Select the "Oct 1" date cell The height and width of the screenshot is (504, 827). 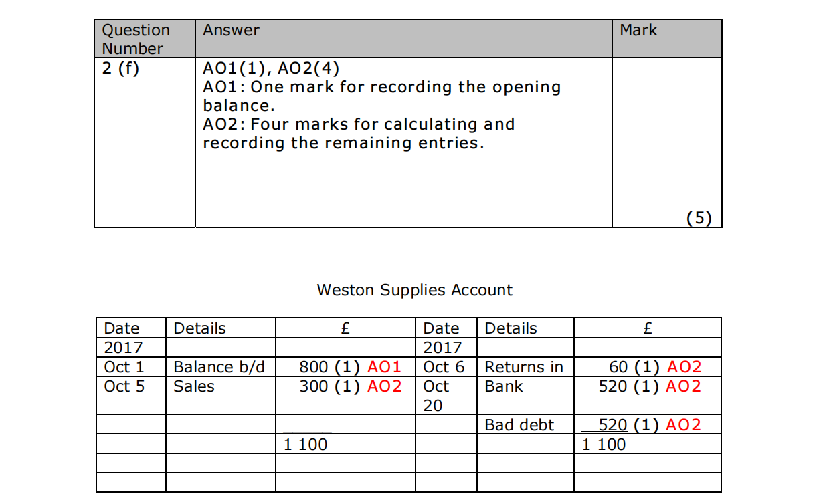pos(124,367)
